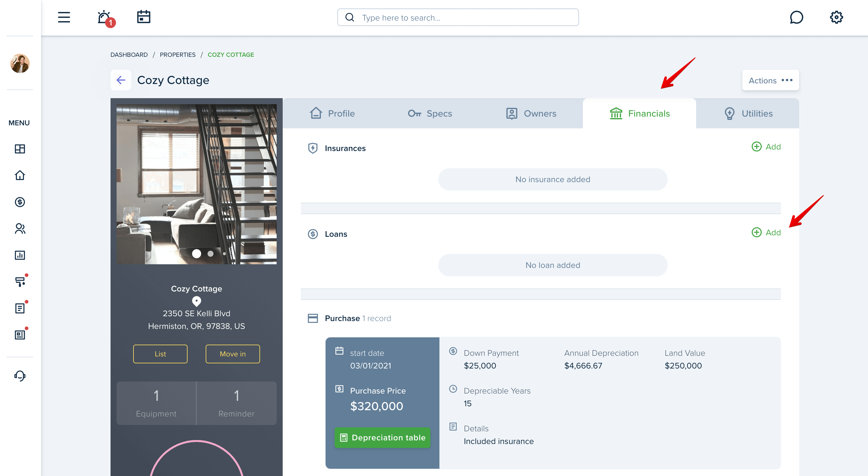This screenshot has width=868, height=476.
Task: Open the calendar icon in top bar
Action: pyautogui.click(x=143, y=17)
